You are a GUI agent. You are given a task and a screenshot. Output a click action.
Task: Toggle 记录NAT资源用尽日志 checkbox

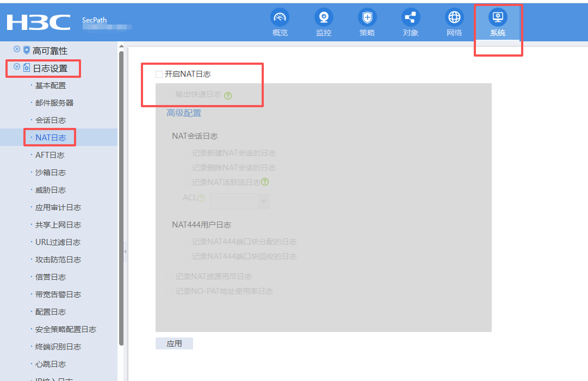(170, 276)
